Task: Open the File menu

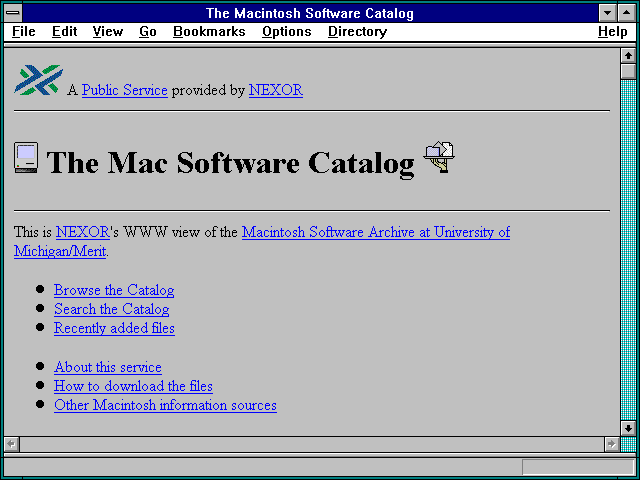Action: [x=24, y=31]
